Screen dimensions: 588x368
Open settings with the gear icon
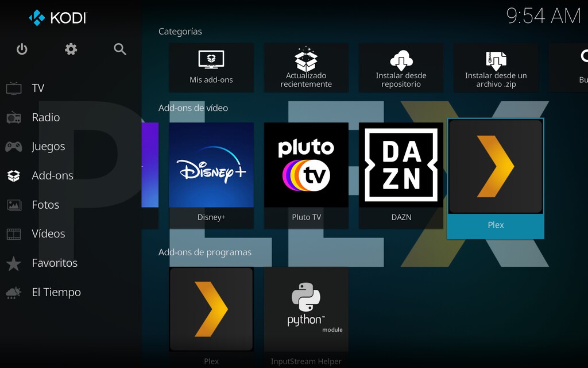tap(71, 49)
